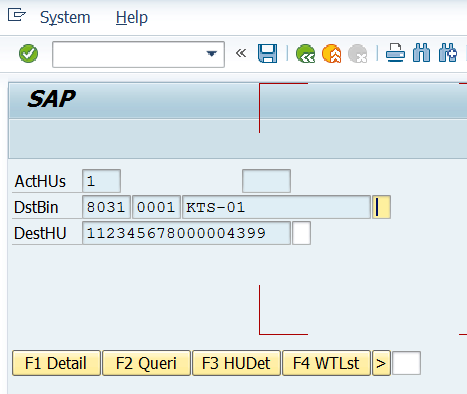
Task: Click the orange Exit icon
Action: [x=332, y=54]
